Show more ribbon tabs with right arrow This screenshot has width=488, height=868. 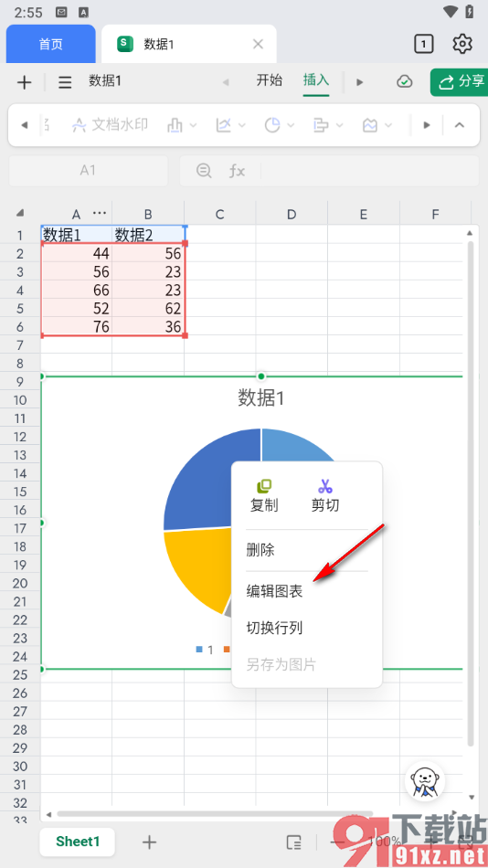point(360,82)
